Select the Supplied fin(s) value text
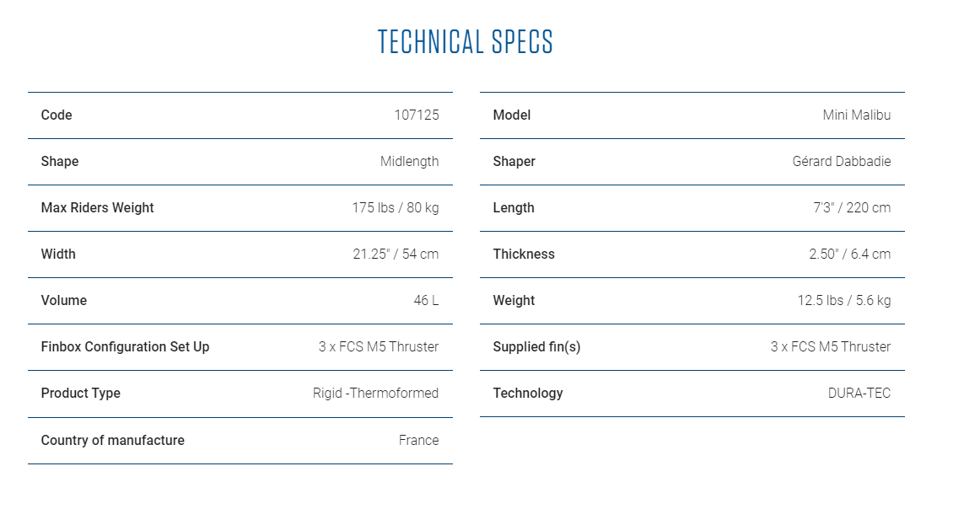Screen dimensions: 980x509 click(831, 346)
